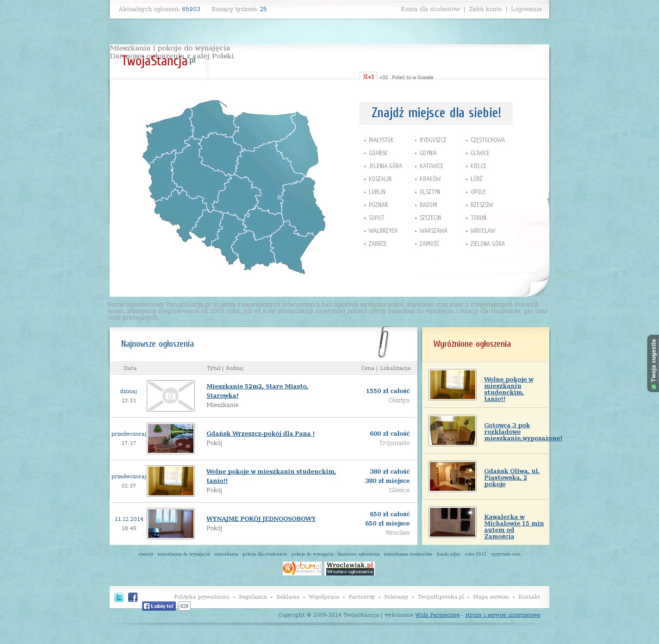The image size is (659, 644).
Task: Click the Google +1 button
Action: pos(368,76)
